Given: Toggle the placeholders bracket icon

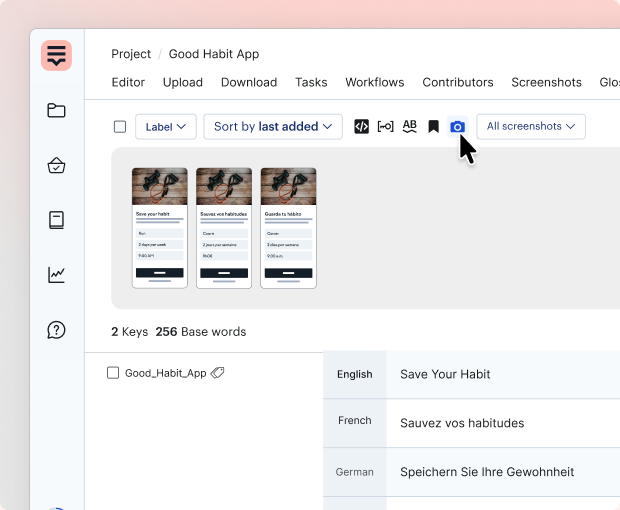Looking at the screenshot, I should click(386, 127).
